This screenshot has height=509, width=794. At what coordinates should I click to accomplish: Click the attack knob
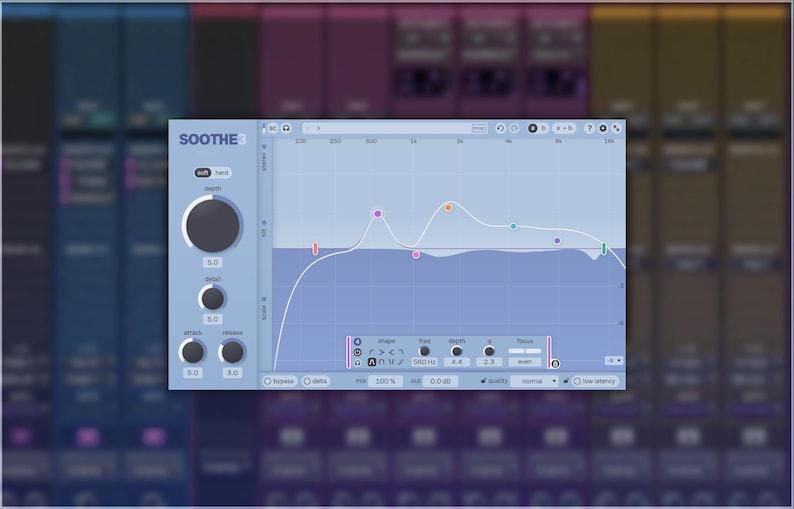[192, 352]
